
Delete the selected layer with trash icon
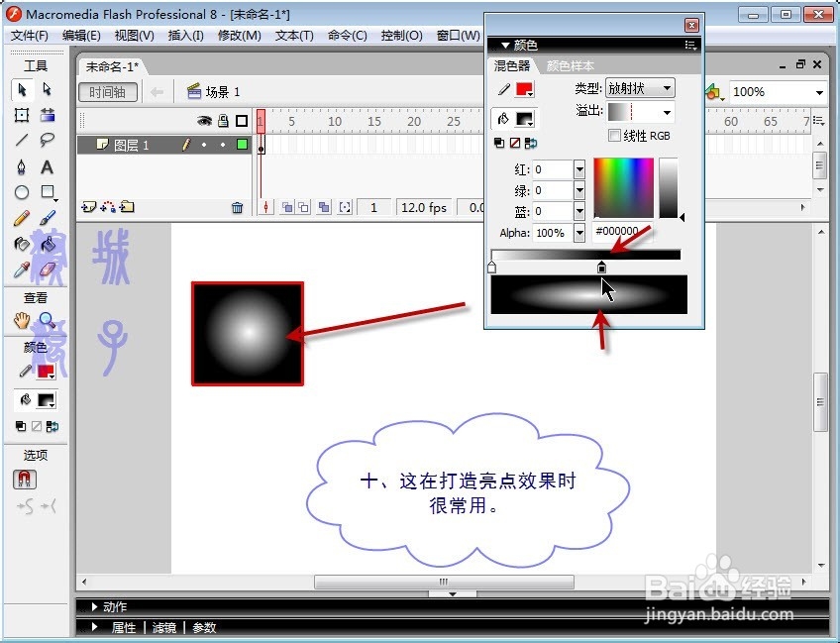237,206
